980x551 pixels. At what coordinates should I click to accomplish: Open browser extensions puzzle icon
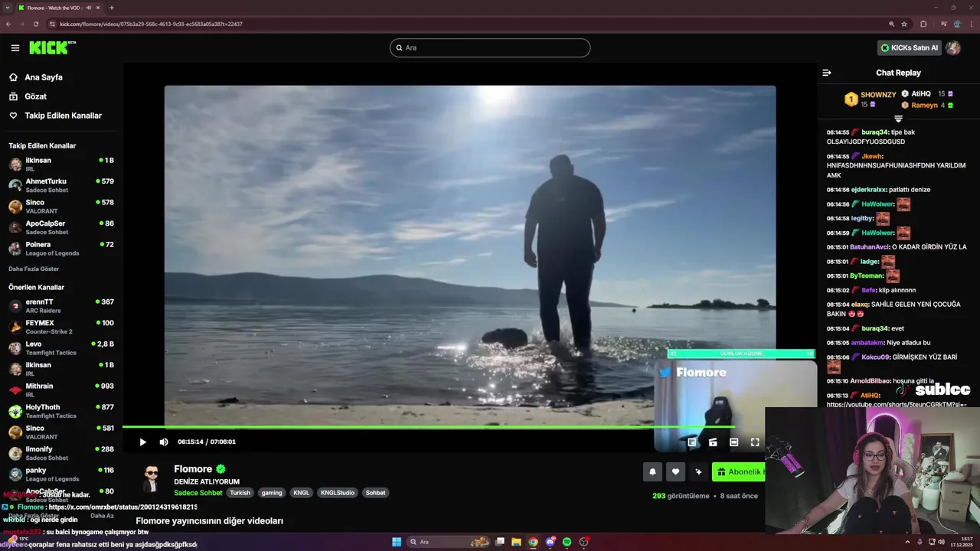923,24
